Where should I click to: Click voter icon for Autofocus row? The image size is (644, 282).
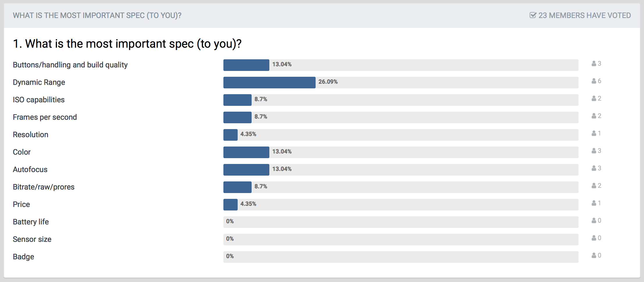point(594,168)
